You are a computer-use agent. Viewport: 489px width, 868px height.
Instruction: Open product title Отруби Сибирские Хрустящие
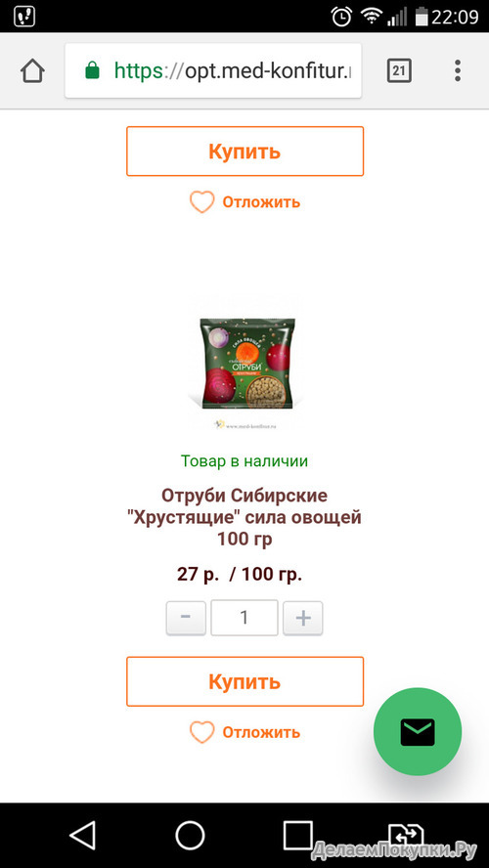(x=244, y=516)
